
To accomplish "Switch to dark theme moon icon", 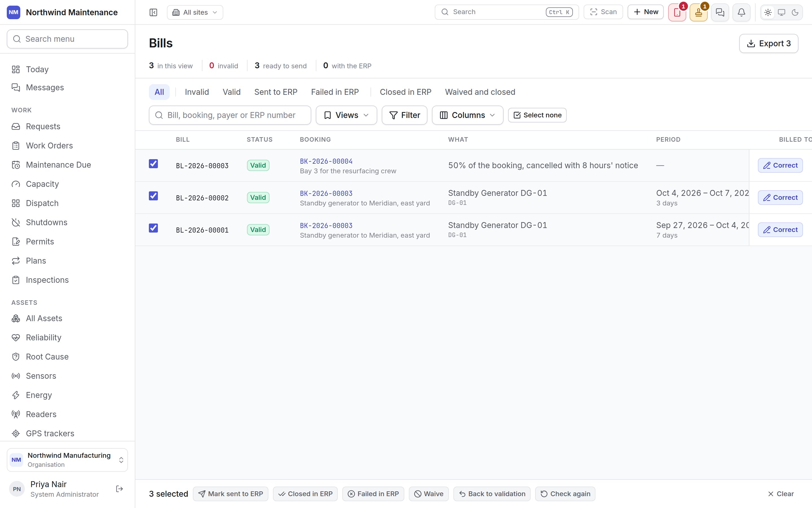I will (x=795, y=12).
